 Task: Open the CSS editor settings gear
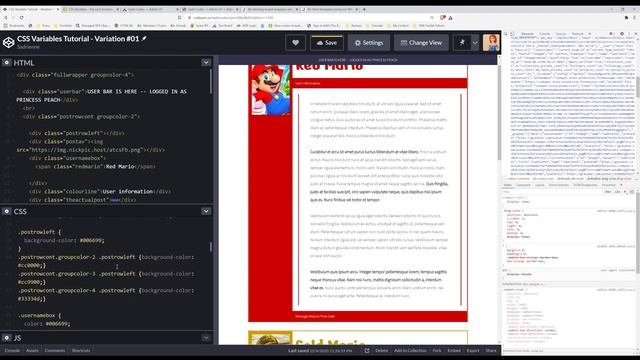click(7, 211)
